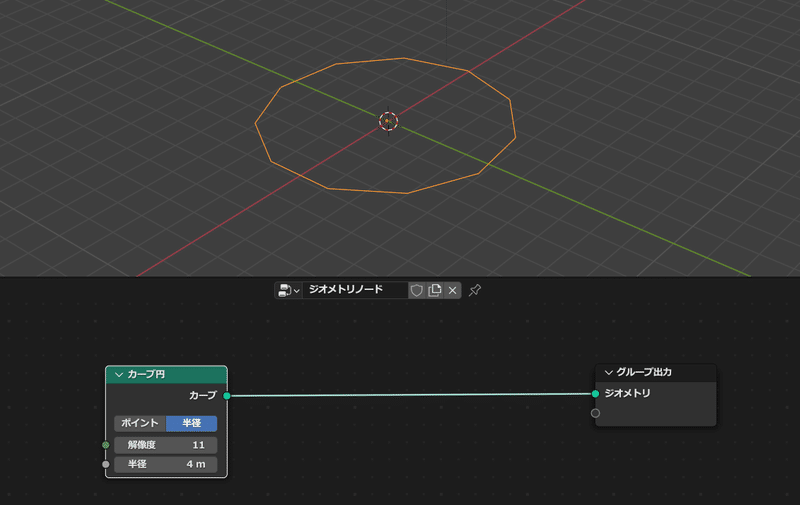Collapse the カーブ円 node
The width and height of the screenshot is (800, 505).
[119, 374]
